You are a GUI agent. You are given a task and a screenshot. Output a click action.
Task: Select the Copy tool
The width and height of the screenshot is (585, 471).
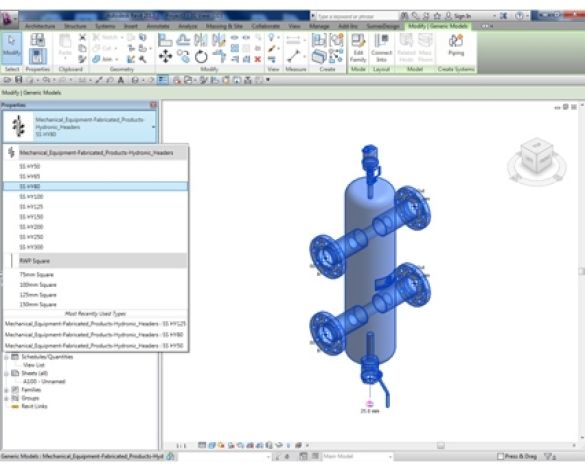click(x=183, y=56)
